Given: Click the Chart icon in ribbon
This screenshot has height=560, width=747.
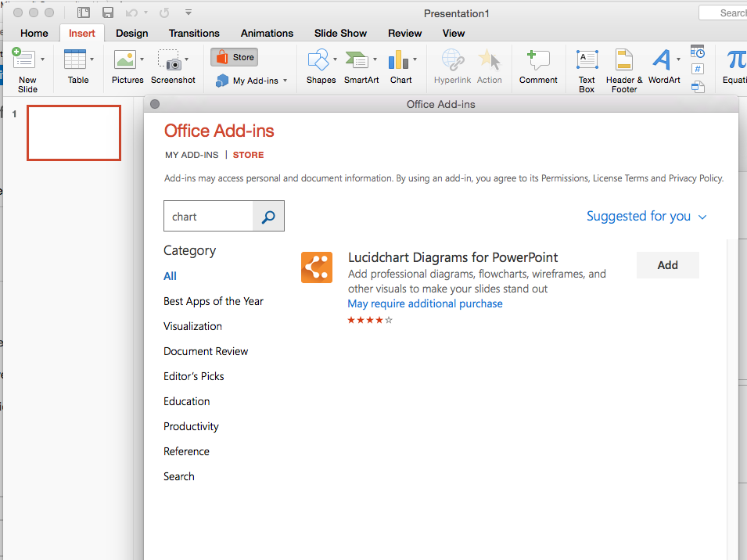Looking at the screenshot, I should pyautogui.click(x=398, y=59).
